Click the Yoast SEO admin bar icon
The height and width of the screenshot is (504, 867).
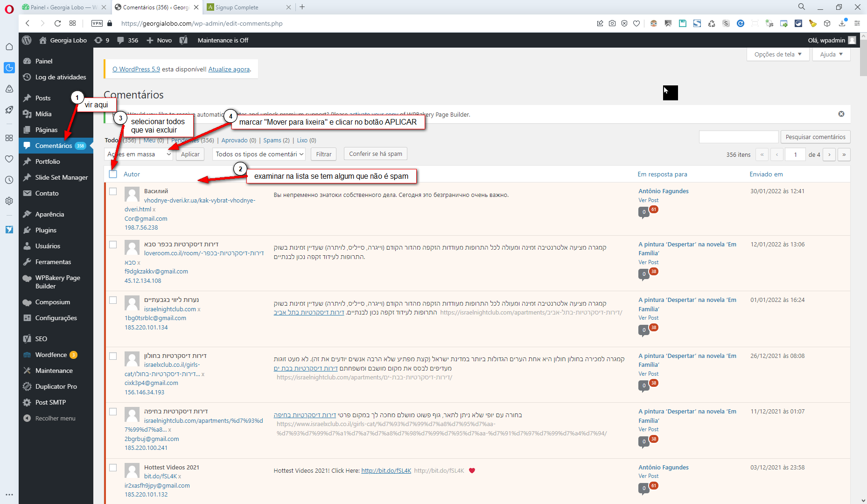(183, 40)
